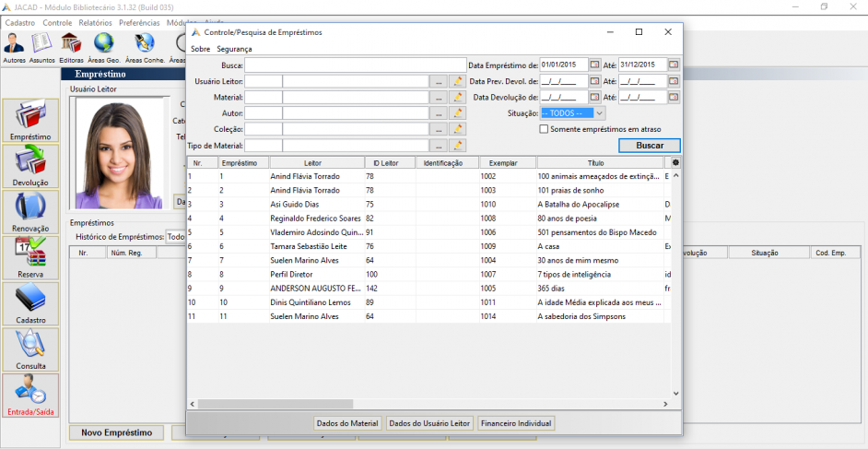Select the Devolução sidebar icon
The height and width of the screenshot is (449, 868).
30,166
